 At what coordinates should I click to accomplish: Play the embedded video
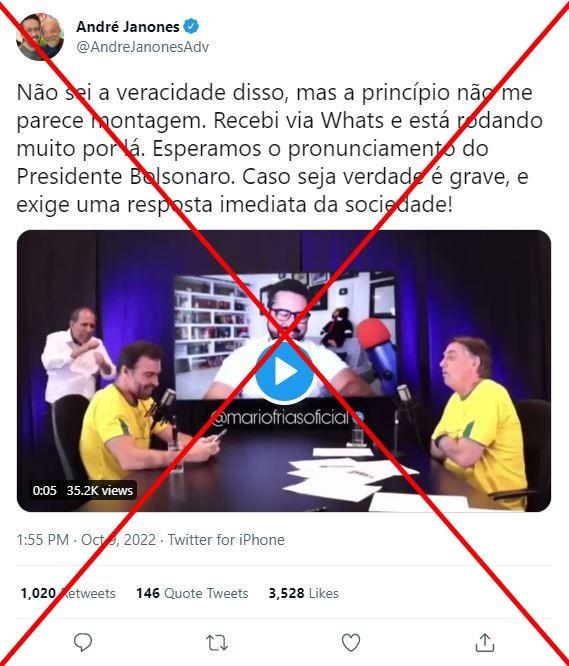coord(284,372)
